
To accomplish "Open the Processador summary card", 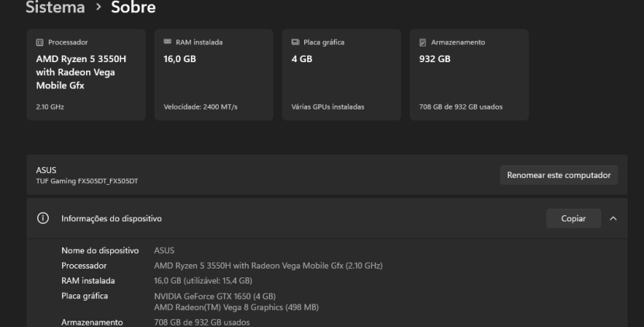I will pyautogui.click(x=86, y=75).
